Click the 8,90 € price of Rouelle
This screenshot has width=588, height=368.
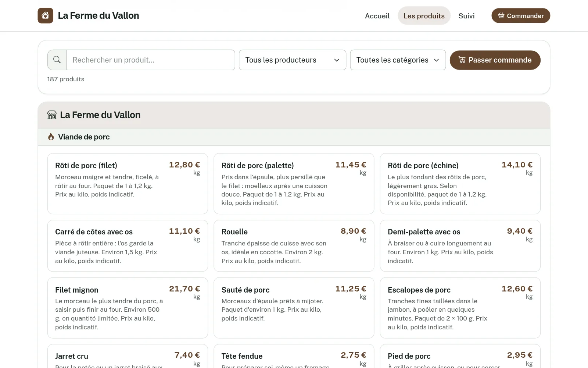click(354, 231)
